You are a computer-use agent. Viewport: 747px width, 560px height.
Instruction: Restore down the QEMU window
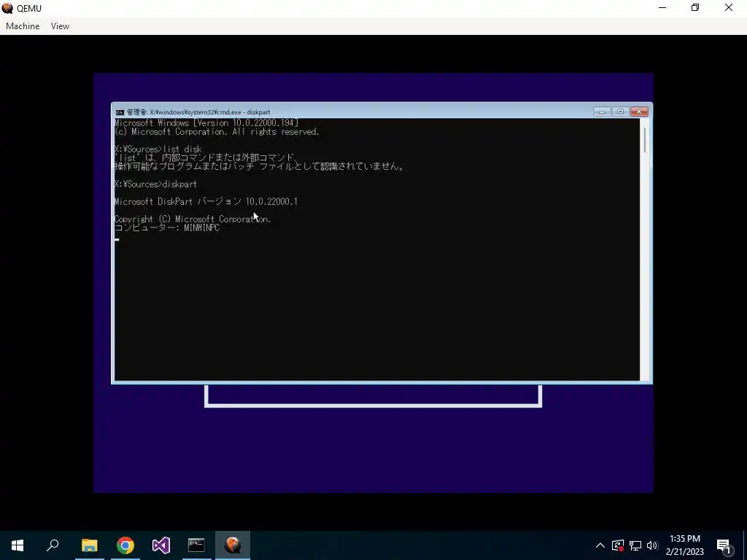coord(695,8)
